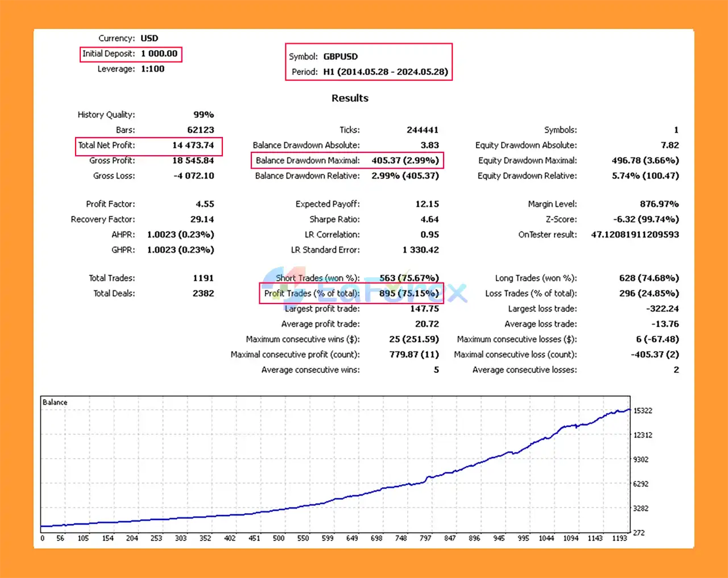Click the Total Trades value 1191
This screenshot has width=728, height=578.
click(x=203, y=278)
